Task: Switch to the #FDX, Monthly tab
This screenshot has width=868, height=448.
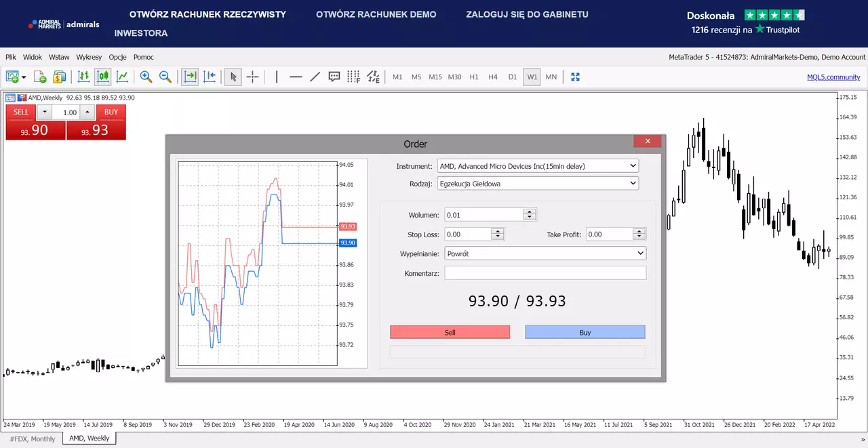Action: tap(32, 438)
